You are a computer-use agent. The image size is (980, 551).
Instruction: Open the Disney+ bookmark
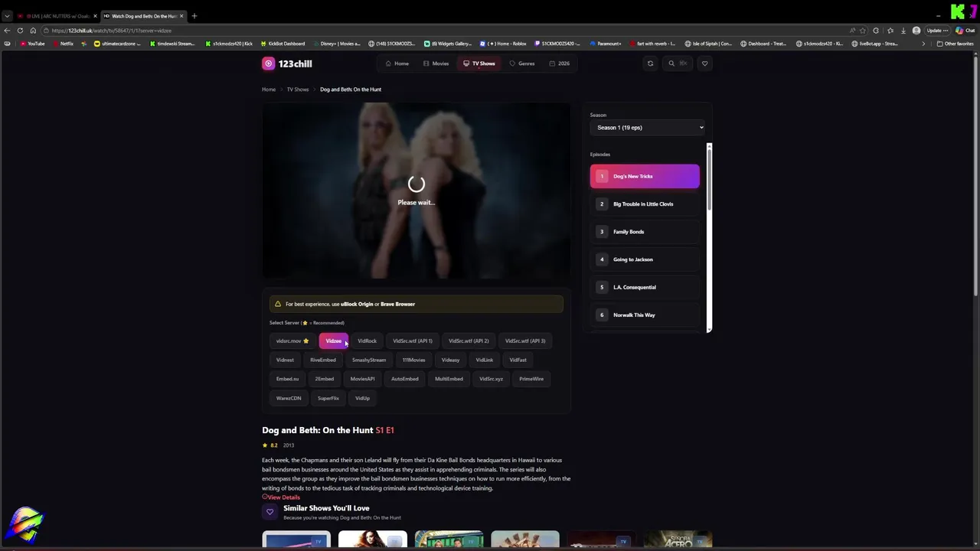pyautogui.click(x=336, y=44)
